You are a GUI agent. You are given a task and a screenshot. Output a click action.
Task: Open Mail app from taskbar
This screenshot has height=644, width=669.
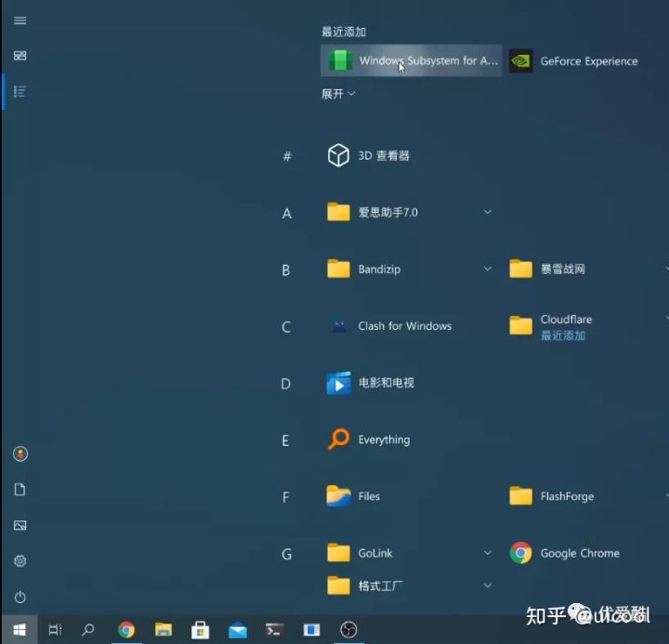[238, 630]
